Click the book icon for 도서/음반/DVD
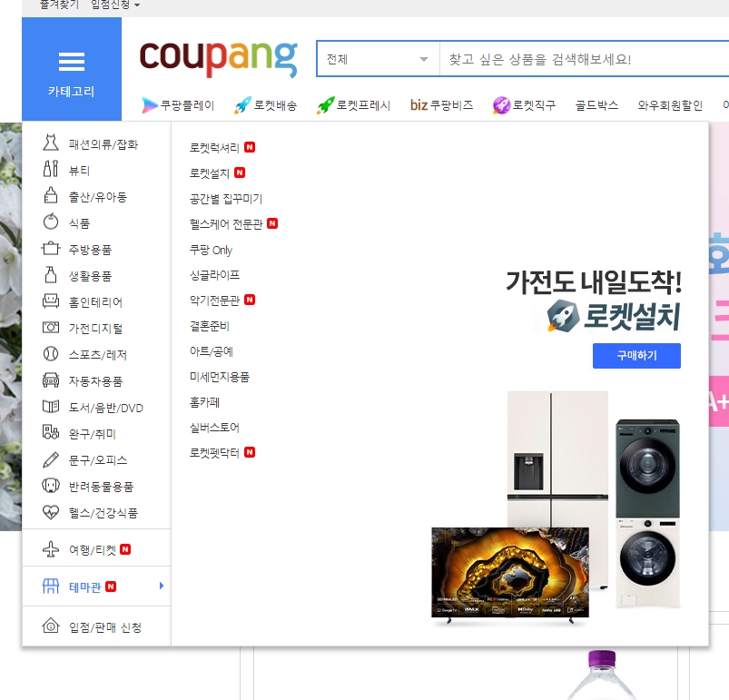Screen dimensions: 729x700 [x=51, y=407]
